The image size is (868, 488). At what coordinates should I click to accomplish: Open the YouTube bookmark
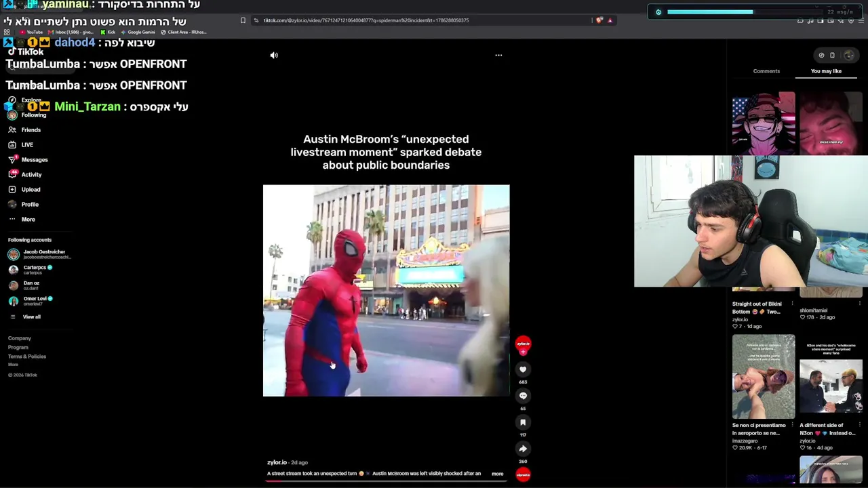coord(31,32)
